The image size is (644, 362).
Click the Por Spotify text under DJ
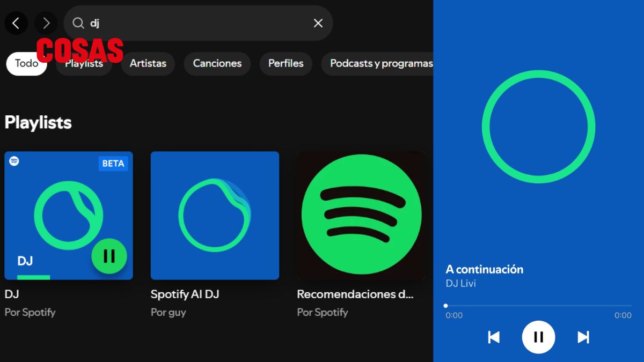pyautogui.click(x=30, y=313)
